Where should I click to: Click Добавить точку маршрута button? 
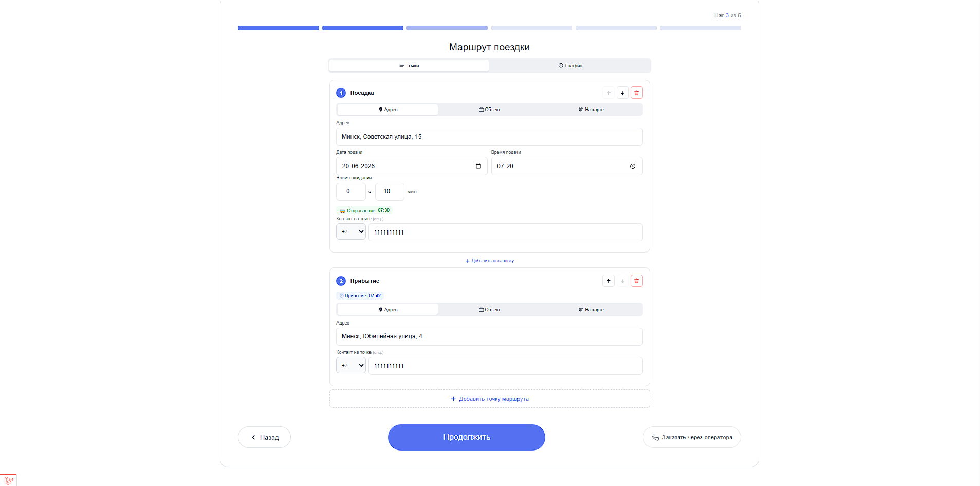pos(489,399)
